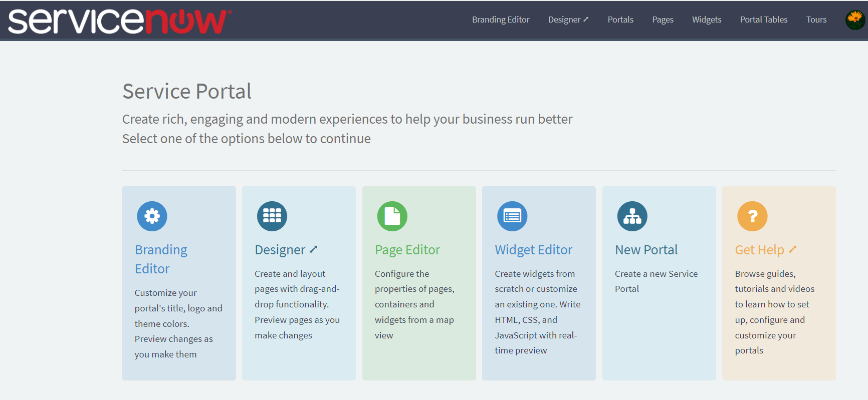Click the New Portal sitemap icon
Viewport: 868px width, 400px height.
632,216
